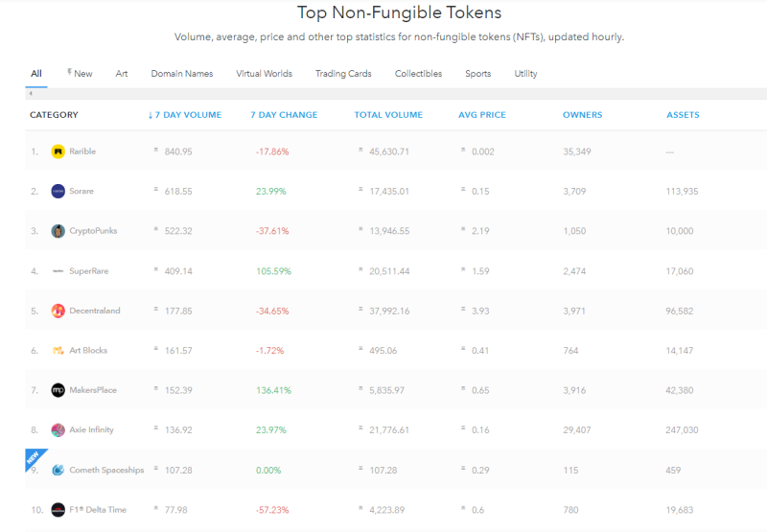Open the MakersPlace collection link

[93, 390]
